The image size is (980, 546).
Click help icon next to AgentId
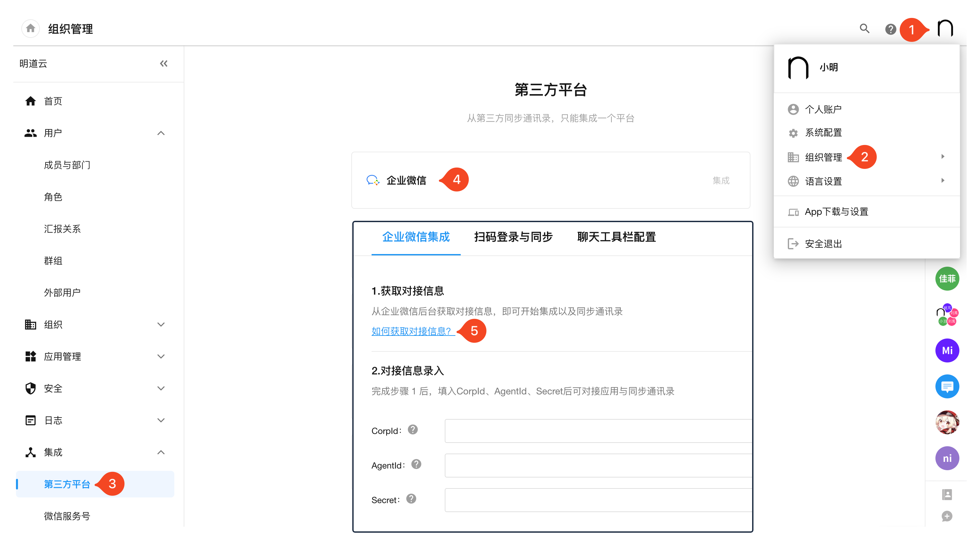(416, 464)
